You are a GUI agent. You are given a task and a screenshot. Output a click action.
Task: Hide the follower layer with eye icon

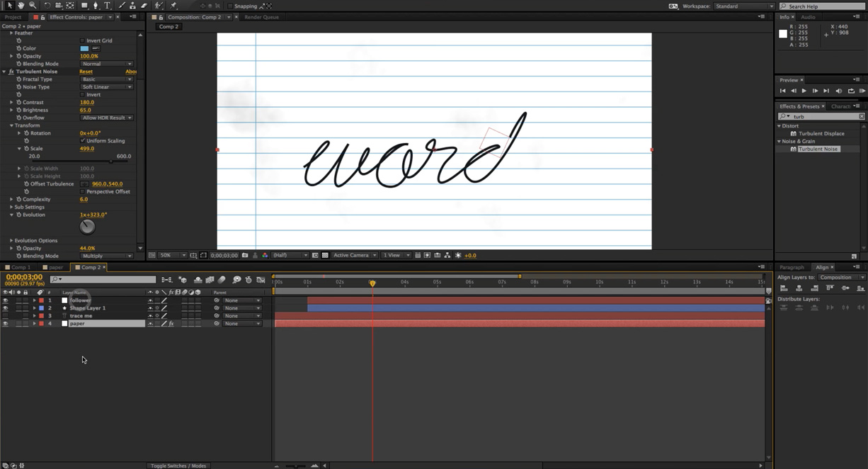coord(5,300)
